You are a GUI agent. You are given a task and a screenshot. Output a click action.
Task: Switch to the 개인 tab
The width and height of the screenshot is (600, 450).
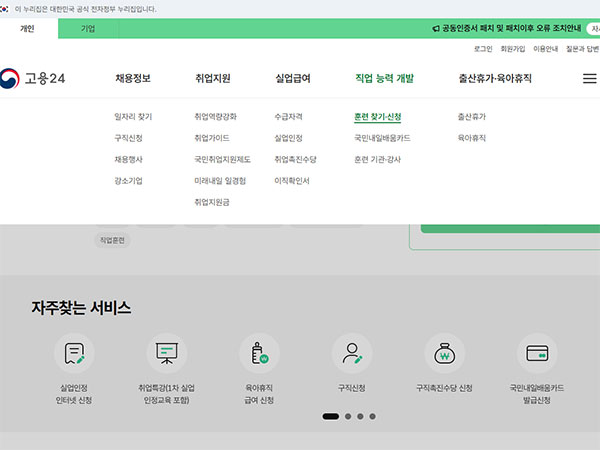click(x=27, y=29)
